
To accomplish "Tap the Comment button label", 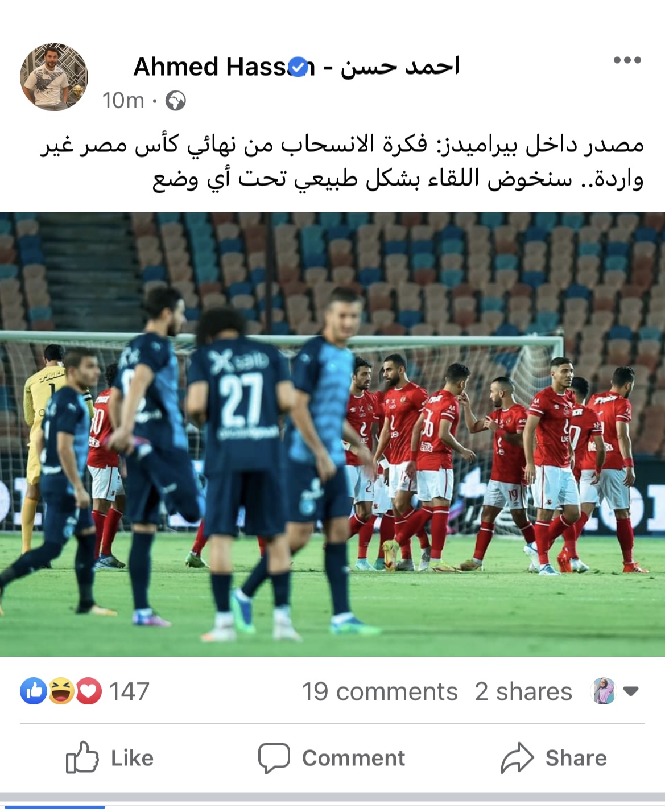I will click(353, 759).
